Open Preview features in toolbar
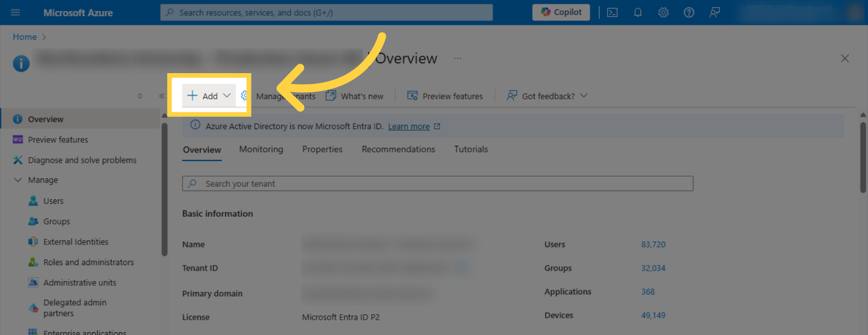Image resolution: width=868 pixels, height=335 pixels. coord(445,96)
